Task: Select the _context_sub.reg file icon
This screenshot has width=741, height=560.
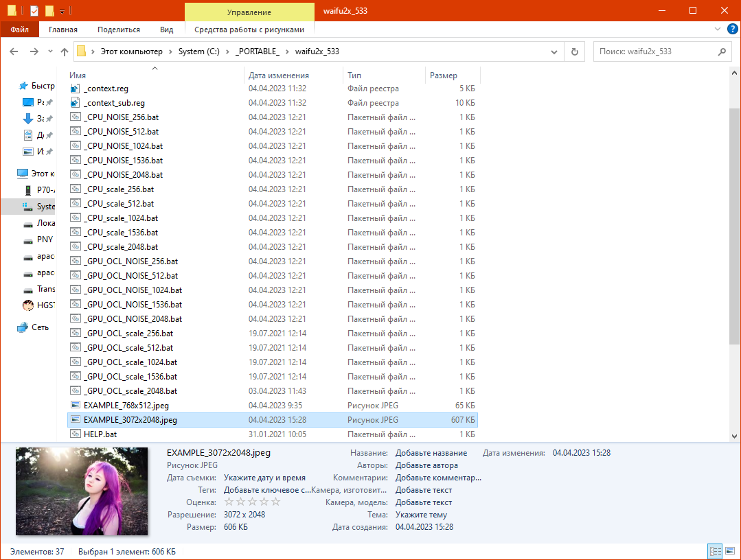Action: click(x=75, y=102)
